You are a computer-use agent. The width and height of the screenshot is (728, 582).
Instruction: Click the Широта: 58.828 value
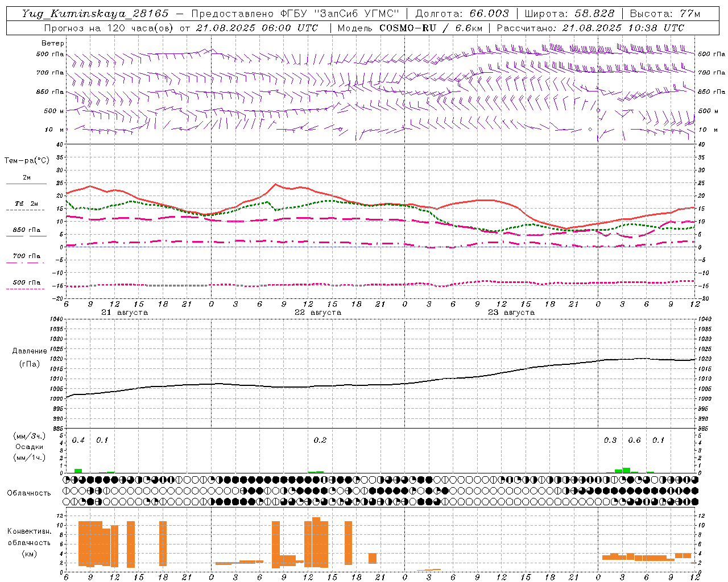[569, 14]
